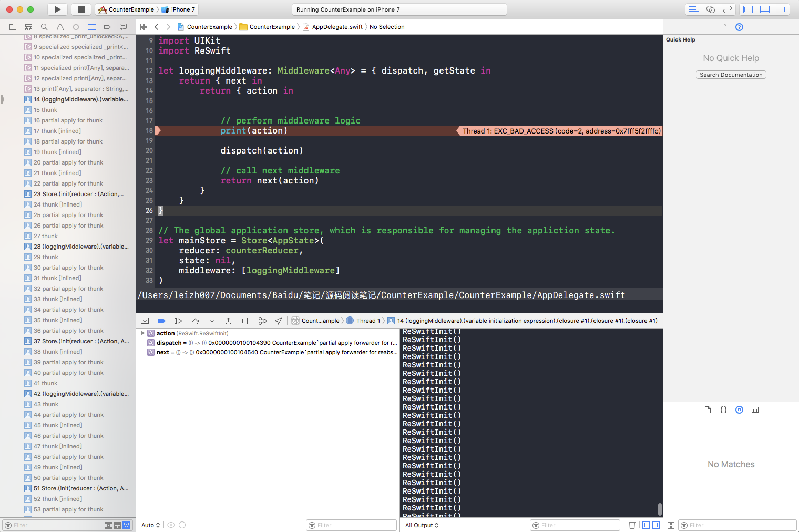Open the Find navigator magnifier icon
The image size is (799, 532).
click(44, 27)
